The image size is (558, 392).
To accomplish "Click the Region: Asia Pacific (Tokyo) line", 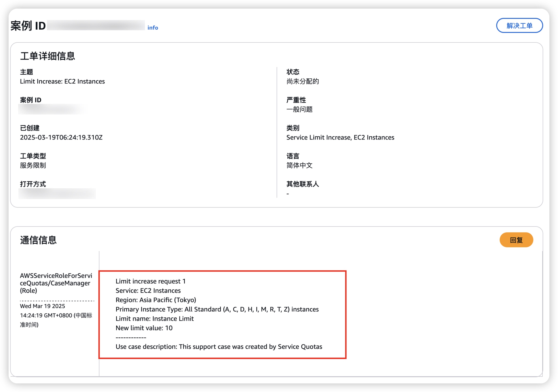I will pos(155,300).
